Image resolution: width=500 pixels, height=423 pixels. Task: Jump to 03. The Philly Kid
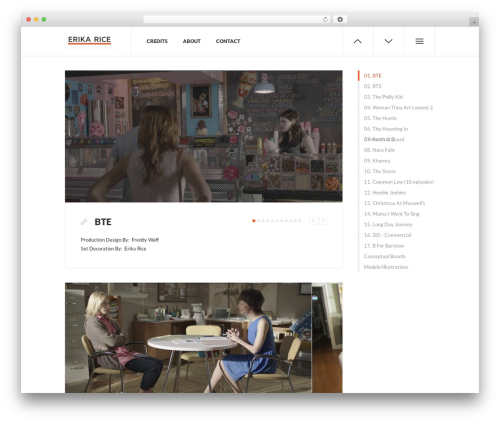point(383,97)
